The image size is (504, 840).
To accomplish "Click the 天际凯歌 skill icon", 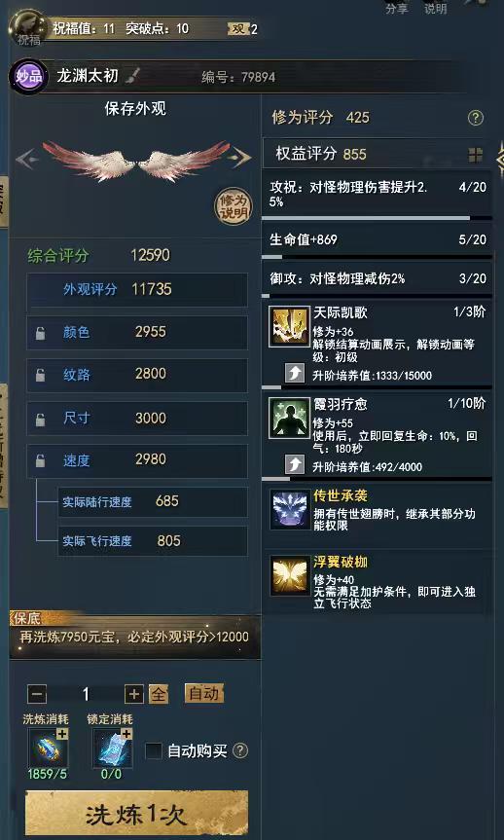I will tap(290, 327).
